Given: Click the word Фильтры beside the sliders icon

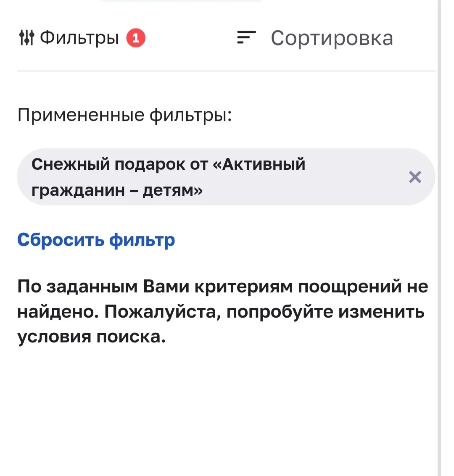Looking at the screenshot, I should pos(79,38).
